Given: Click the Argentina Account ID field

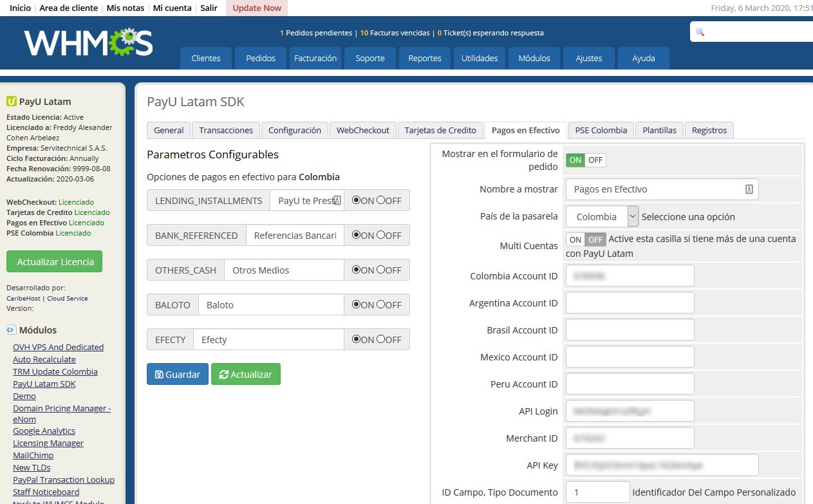Looking at the screenshot, I should (630, 303).
